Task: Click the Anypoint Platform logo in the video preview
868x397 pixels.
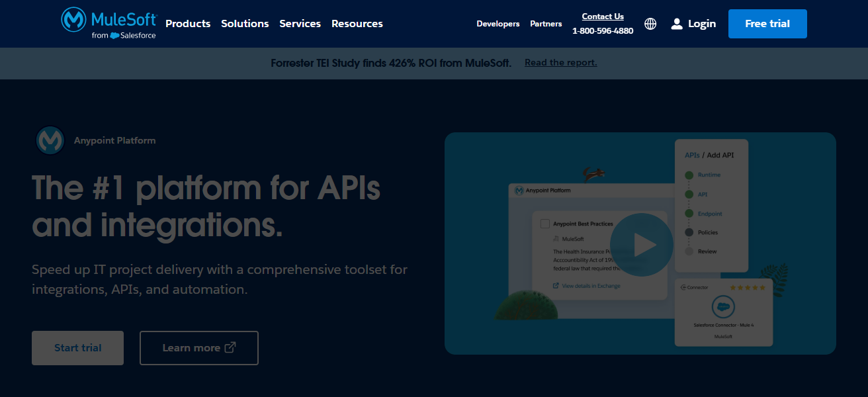Action: [x=519, y=191]
